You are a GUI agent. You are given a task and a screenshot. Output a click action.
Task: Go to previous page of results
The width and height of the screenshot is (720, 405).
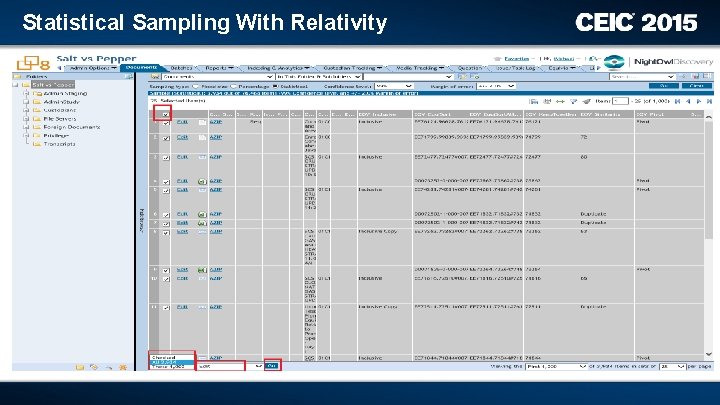tap(688, 101)
